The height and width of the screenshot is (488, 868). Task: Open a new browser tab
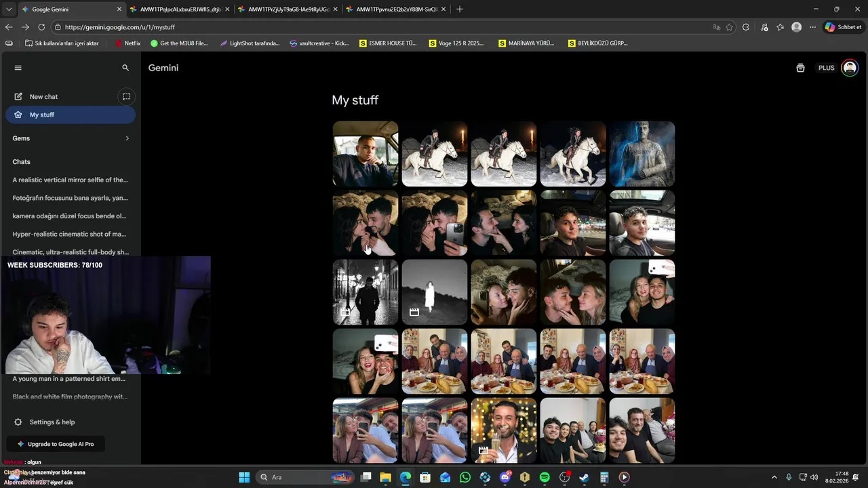point(460,9)
